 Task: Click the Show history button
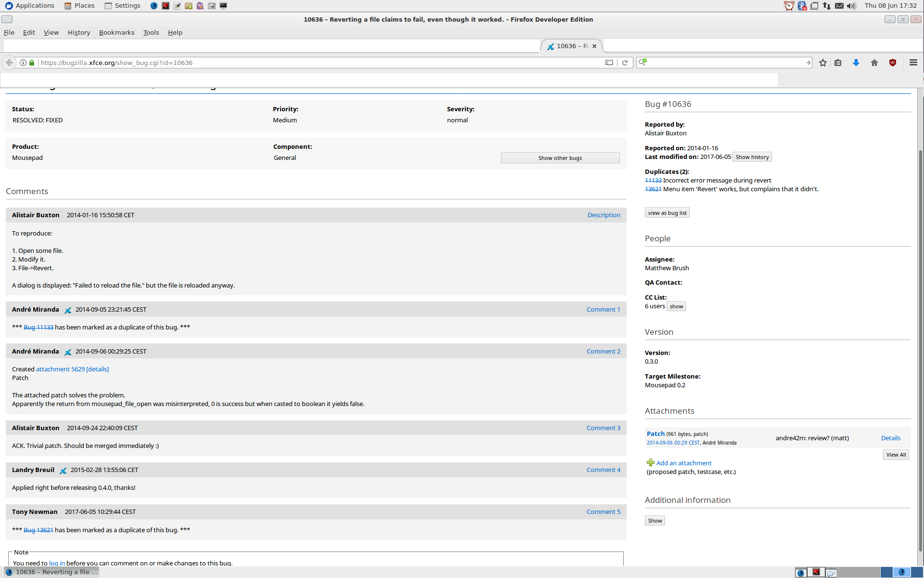coord(752,157)
